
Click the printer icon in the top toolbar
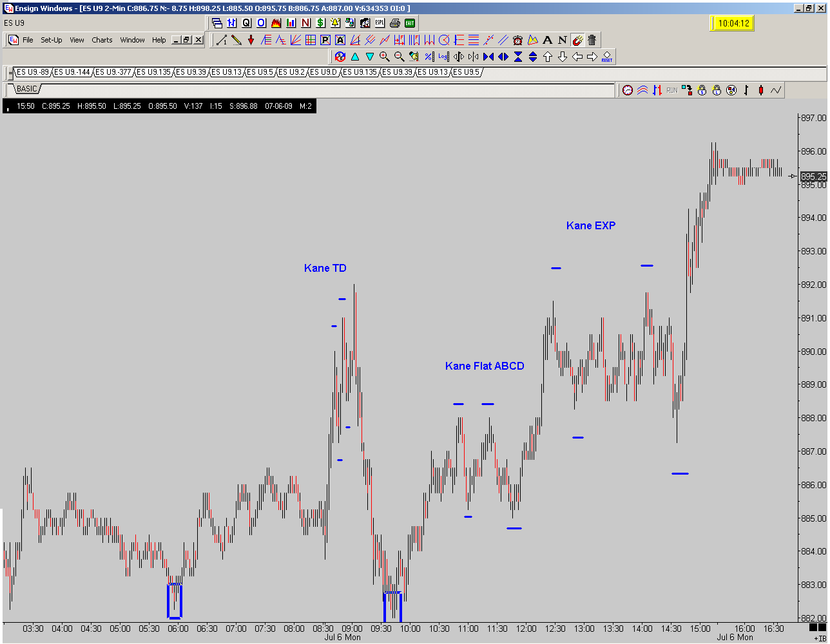pyautogui.click(x=395, y=23)
